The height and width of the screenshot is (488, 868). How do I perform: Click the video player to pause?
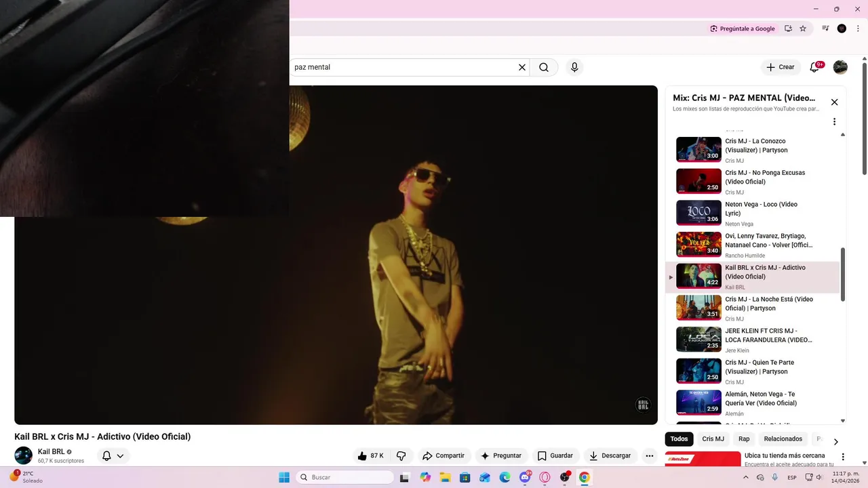pos(336,255)
